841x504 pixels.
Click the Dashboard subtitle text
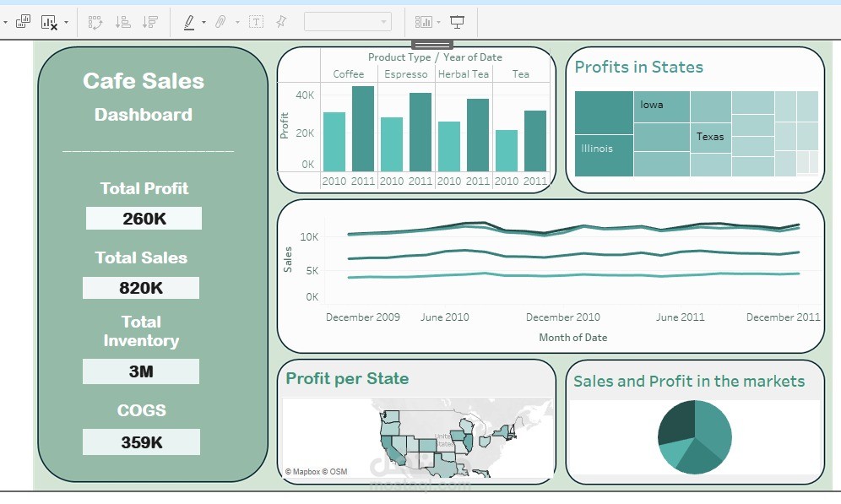pyautogui.click(x=144, y=115)
